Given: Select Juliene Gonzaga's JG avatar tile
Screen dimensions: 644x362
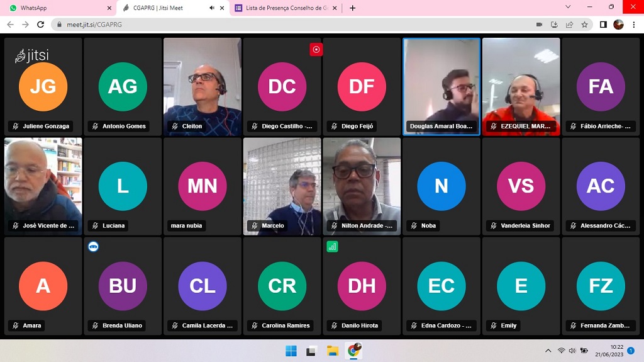Looking at the screenshot, I should coord(43,86).
